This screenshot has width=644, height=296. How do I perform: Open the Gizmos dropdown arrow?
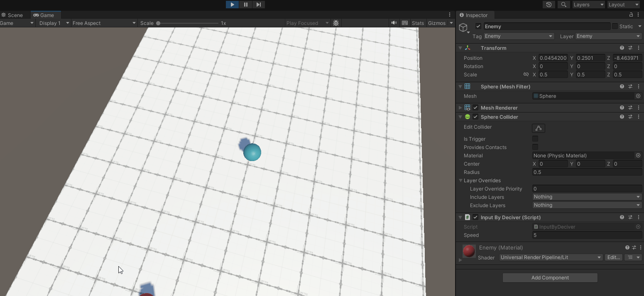(451, 23)
